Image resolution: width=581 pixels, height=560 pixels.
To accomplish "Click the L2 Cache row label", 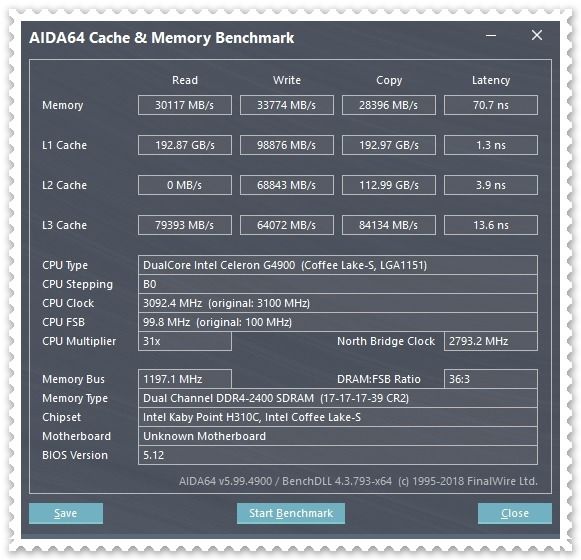I will click(x=64, y=185).
